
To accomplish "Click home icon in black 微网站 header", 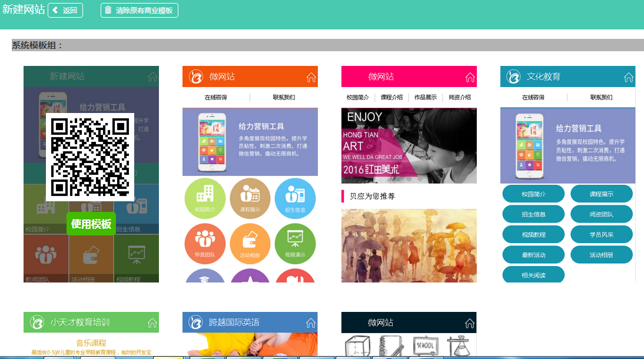I will (470, 323).
